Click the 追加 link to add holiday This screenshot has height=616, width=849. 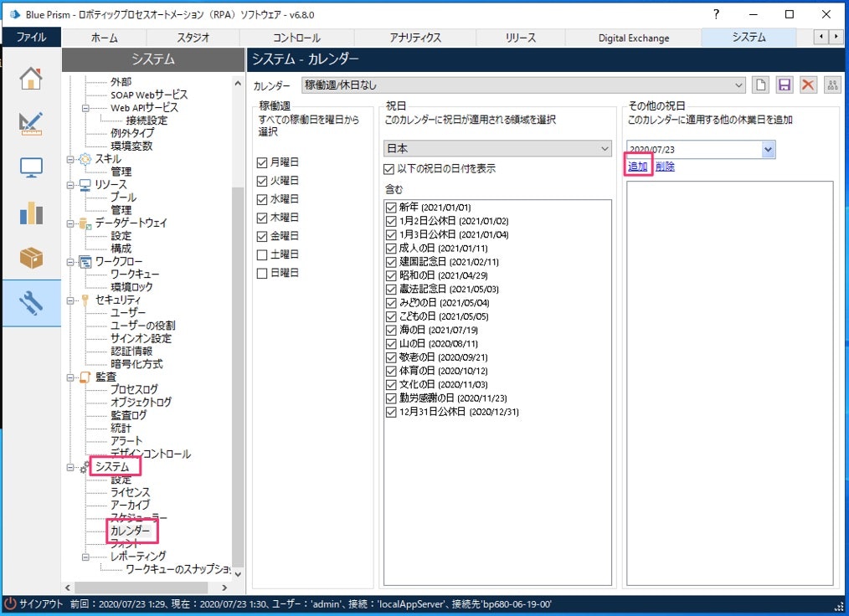(637, 167)
